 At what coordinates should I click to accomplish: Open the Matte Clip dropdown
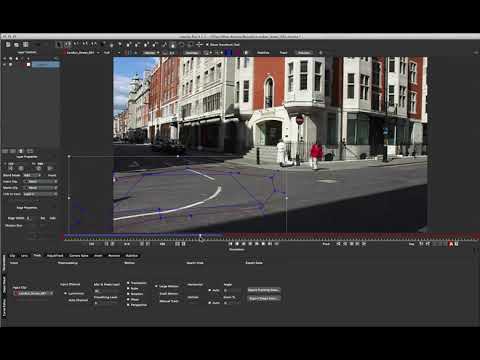40,188
